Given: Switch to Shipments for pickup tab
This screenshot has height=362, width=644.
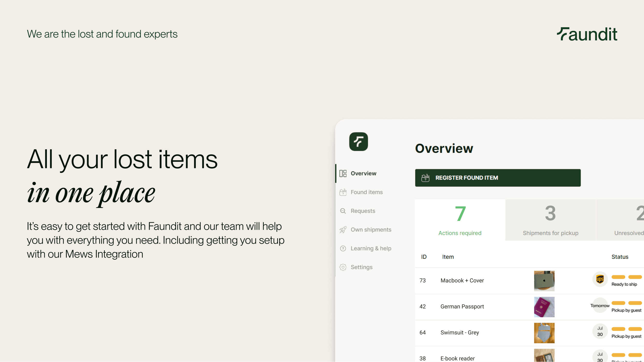Looking at the screenshot, I should 550,220.
